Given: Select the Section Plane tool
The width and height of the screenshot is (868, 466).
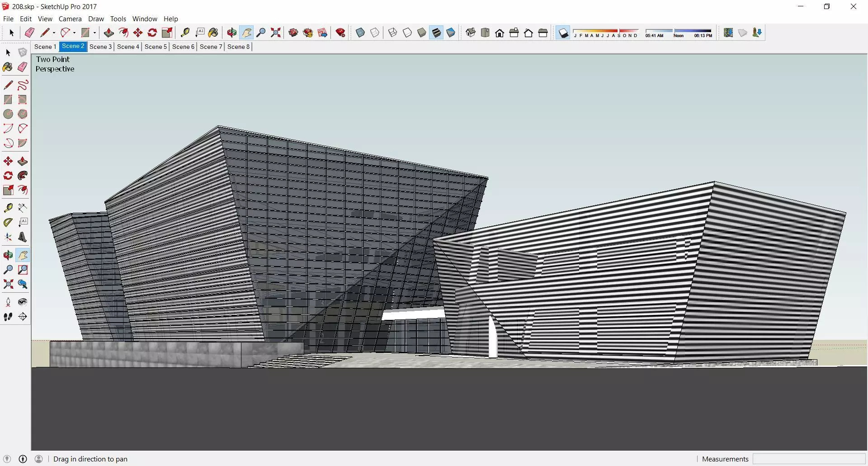Looking at the screenshot, I should 23,317.
